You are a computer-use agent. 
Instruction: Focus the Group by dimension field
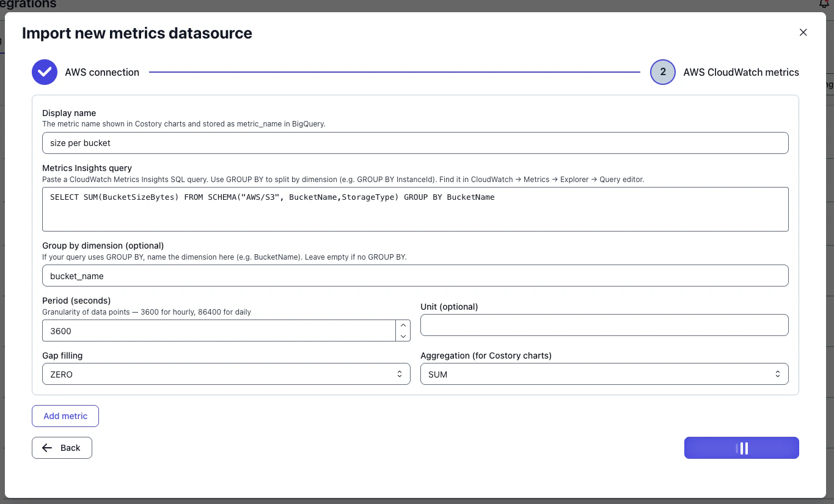(415, 276)
